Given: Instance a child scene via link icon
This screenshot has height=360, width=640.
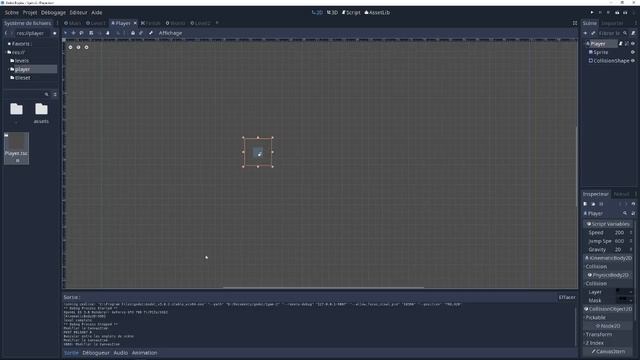Looking at the screenshot, I should (593, 33).
